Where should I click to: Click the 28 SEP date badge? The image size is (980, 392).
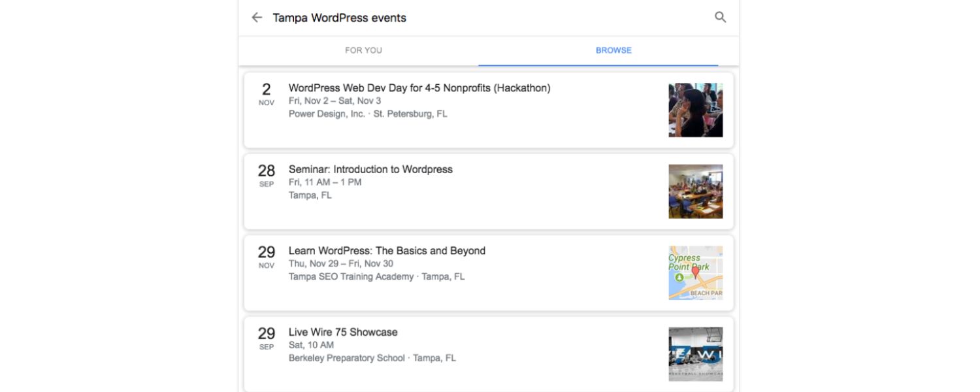[267, 176]
